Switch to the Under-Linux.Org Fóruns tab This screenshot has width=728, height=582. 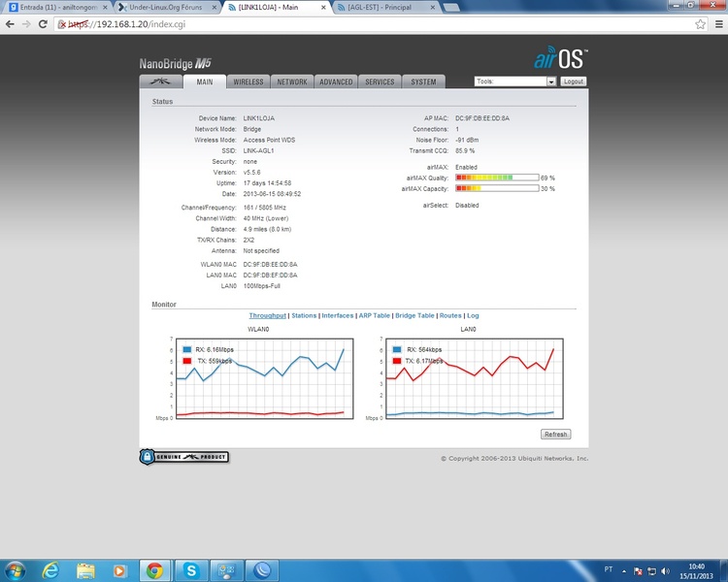[166, 8]
